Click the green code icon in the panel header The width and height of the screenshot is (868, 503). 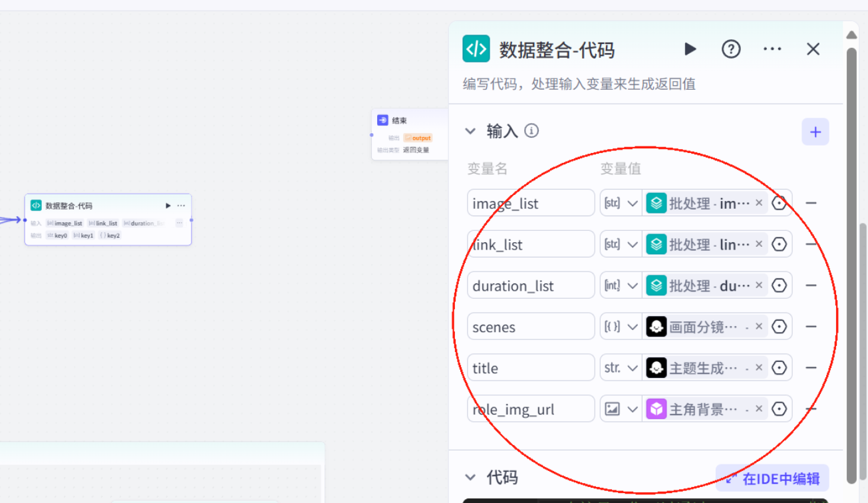(x=476, y=49)
